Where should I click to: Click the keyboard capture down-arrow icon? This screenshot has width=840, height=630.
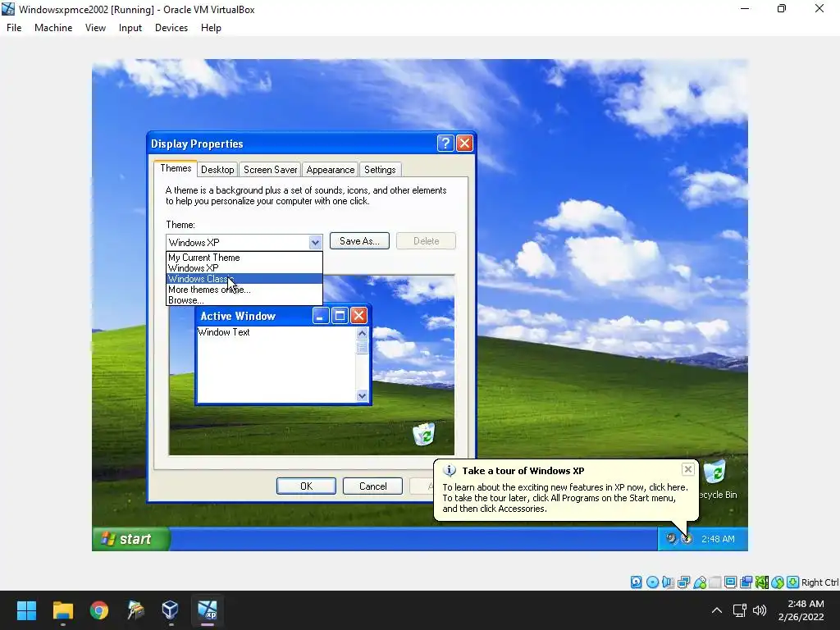pos(793,582)
